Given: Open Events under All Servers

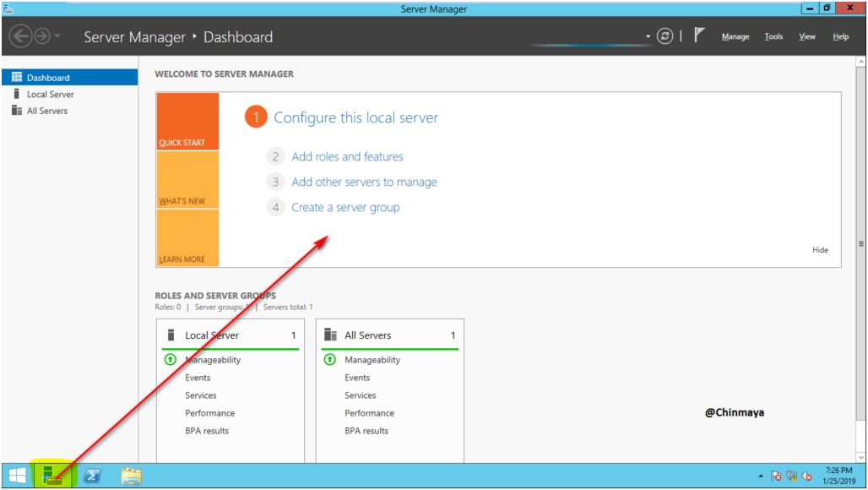Looking at the screenshot, I should 357,378.
